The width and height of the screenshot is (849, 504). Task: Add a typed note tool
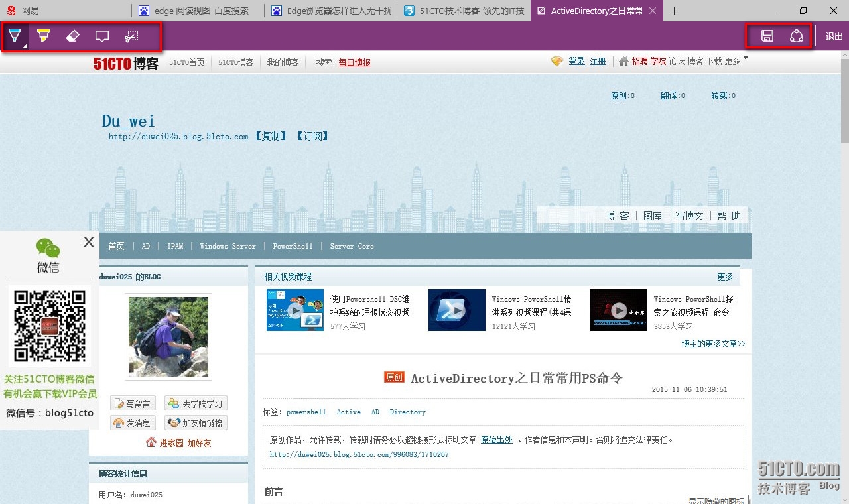click(102, 36)
